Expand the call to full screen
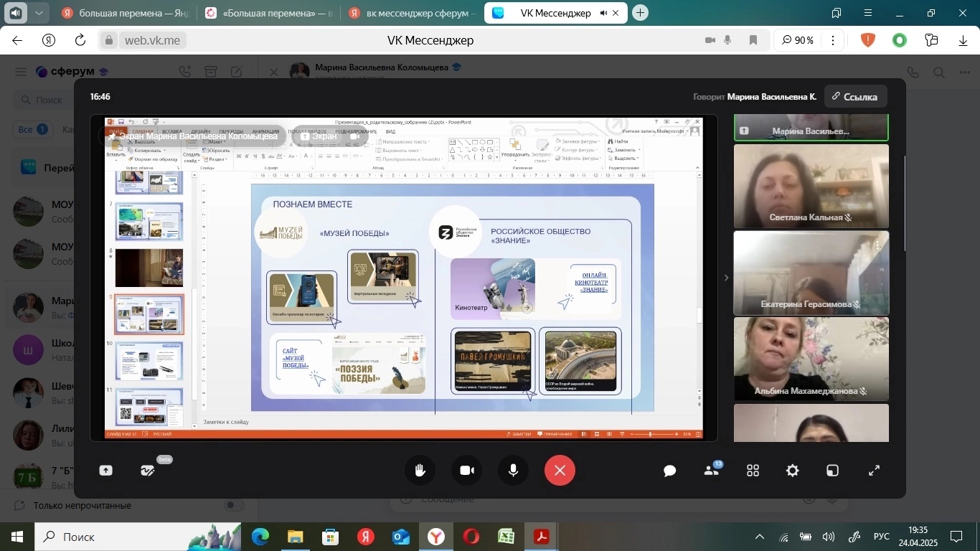This screenshot has height=551, width=980. [874, 471]
